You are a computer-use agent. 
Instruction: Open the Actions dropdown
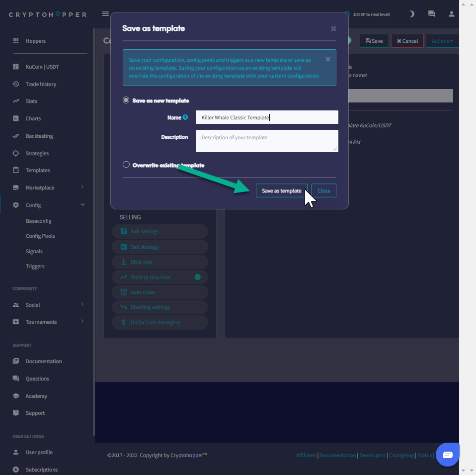coord(442,41)
